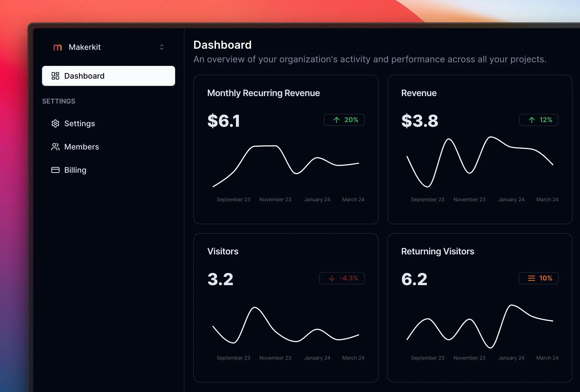Click the orange lines icon in 10% badge
580x392 pixels.
tap(531, 278)
